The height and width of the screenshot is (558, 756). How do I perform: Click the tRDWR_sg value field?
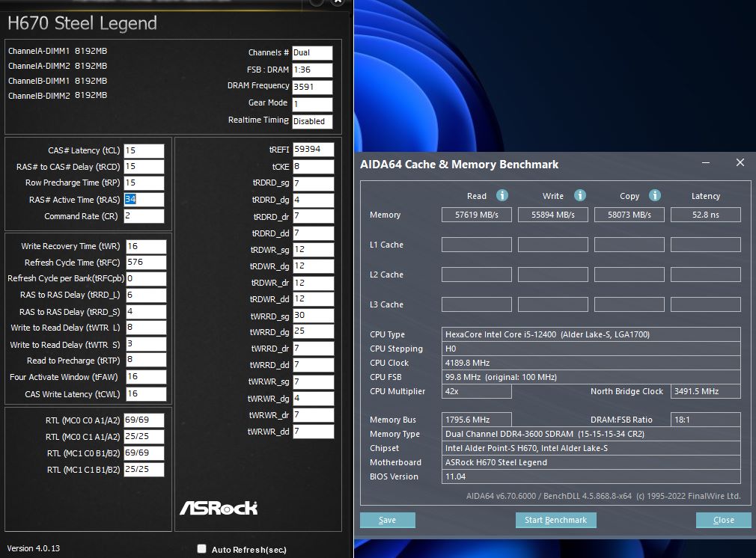[313, 250]
